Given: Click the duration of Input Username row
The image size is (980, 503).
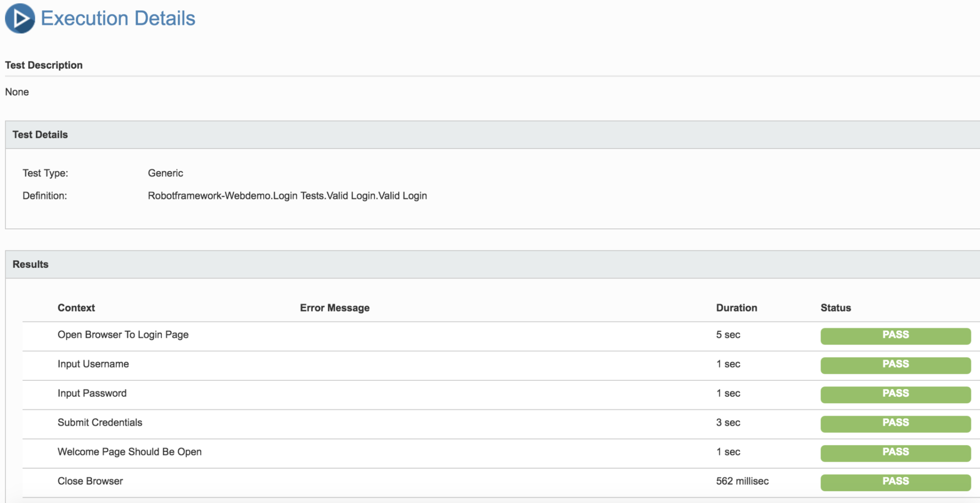Looking at the screenshot, I should pyautogui.click(x=728, y=364).
